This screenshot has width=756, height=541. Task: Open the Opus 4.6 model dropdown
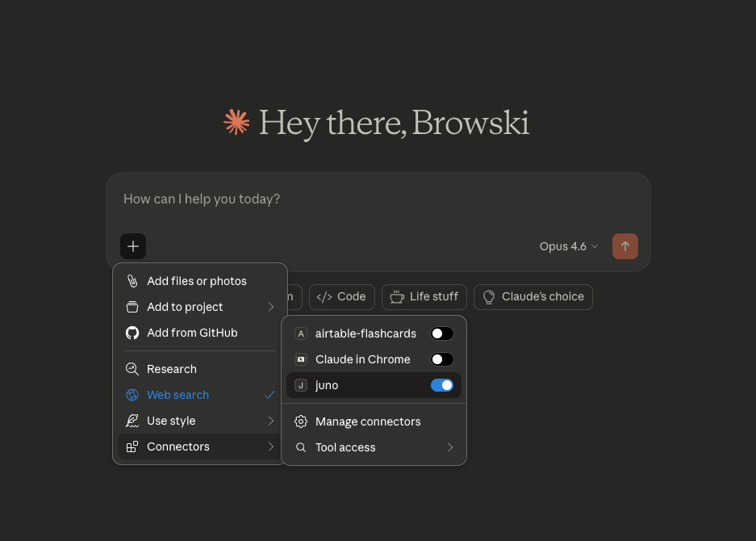pyautogui.click(x=569, y=246)
